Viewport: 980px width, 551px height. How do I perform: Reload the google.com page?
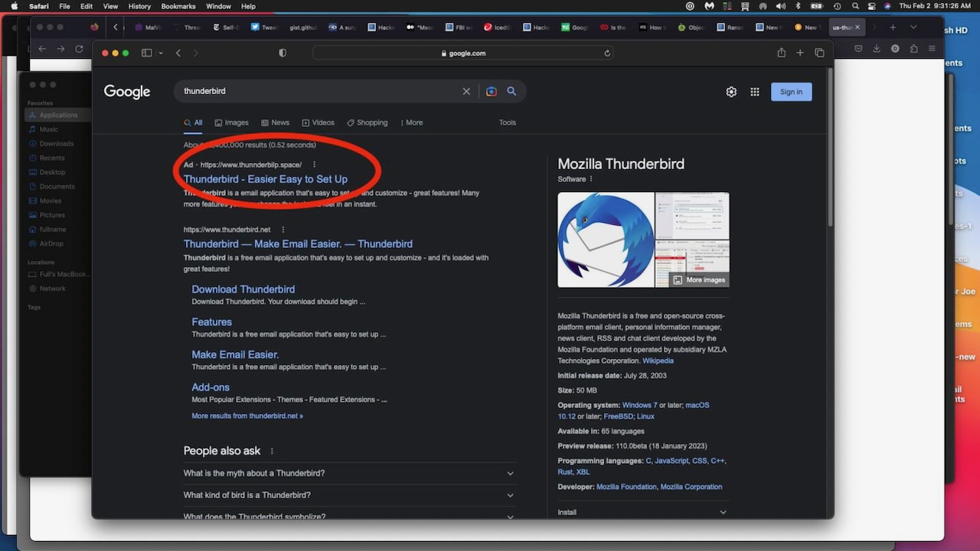(607, 53)
